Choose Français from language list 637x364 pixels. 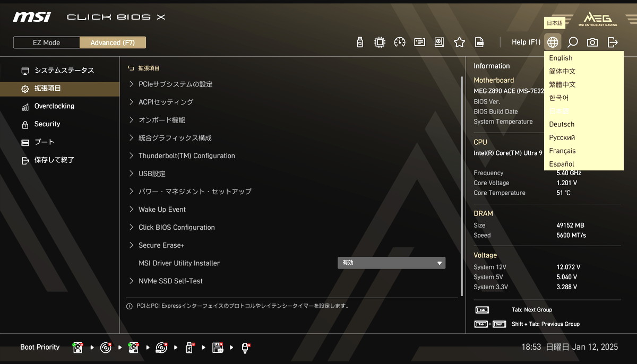coord(584,151)
